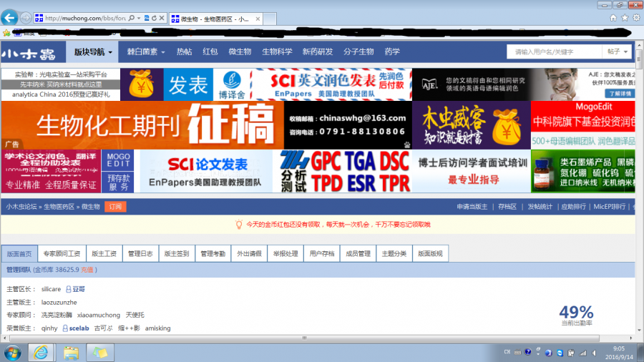Open the 博士后访问学者面试培训 ad
This screenshot has height=362, width=644.
point(472,172)
